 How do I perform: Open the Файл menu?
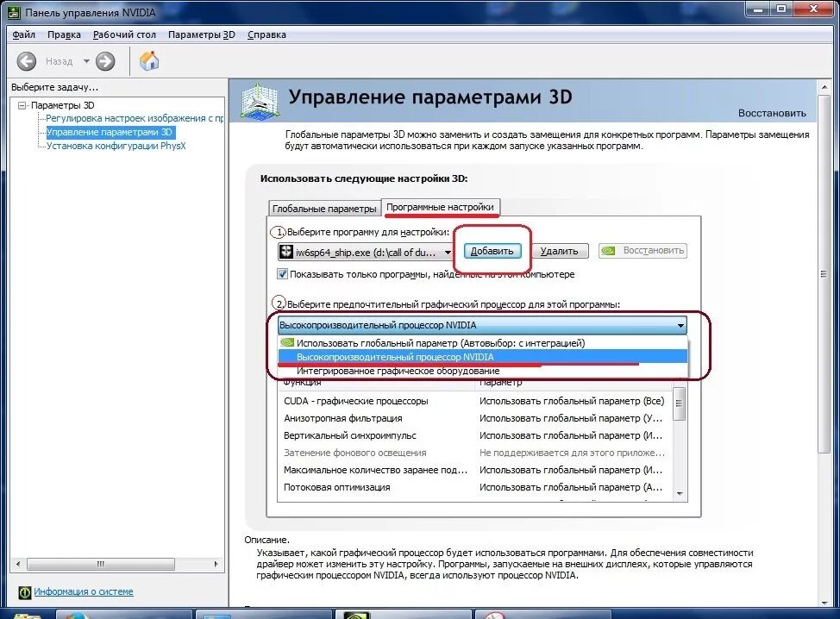23,34
